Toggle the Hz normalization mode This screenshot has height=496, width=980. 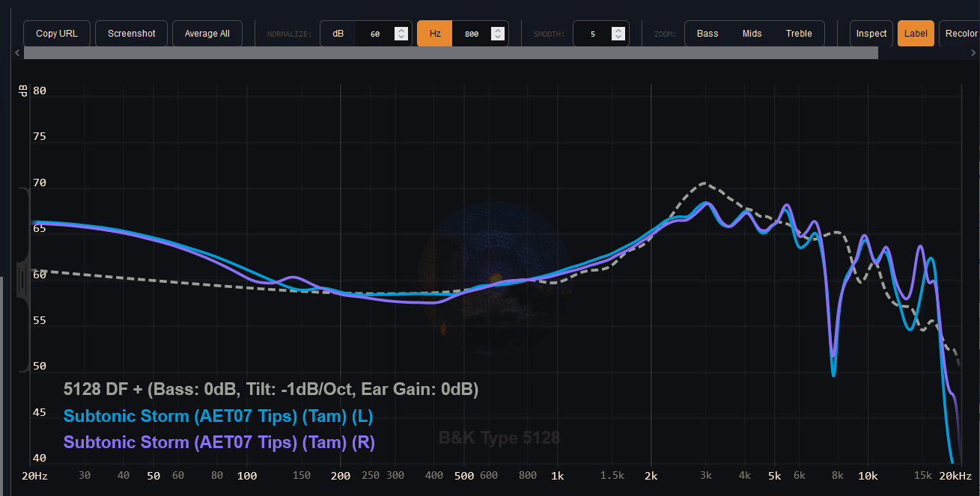[434, 33]
